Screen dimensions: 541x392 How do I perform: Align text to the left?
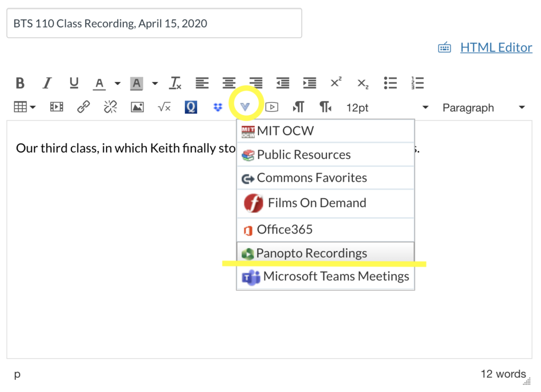tap(202, 83)
